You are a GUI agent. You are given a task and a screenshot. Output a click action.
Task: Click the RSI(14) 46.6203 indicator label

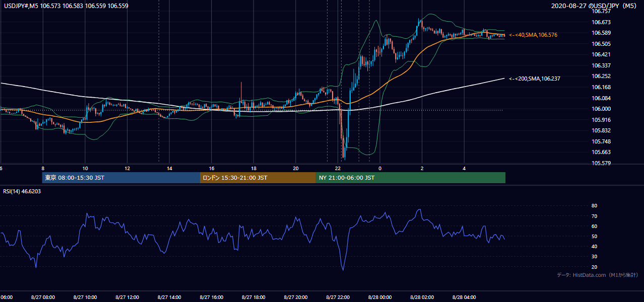[22, 191]
